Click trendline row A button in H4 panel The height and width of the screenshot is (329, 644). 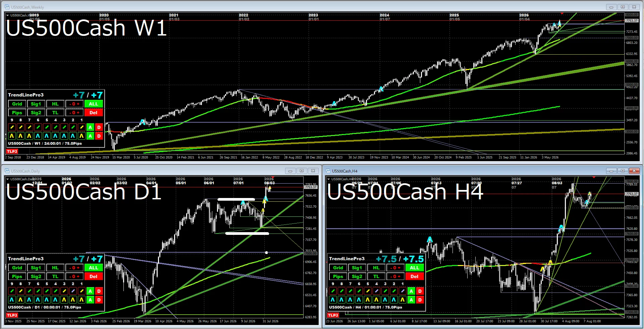tap(411, 291)
